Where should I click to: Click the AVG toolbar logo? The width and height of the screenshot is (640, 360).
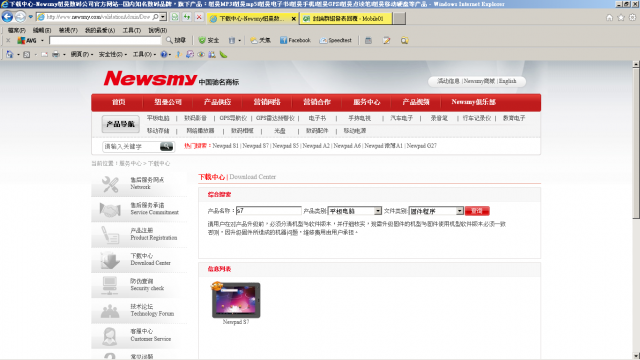point(27,40)
